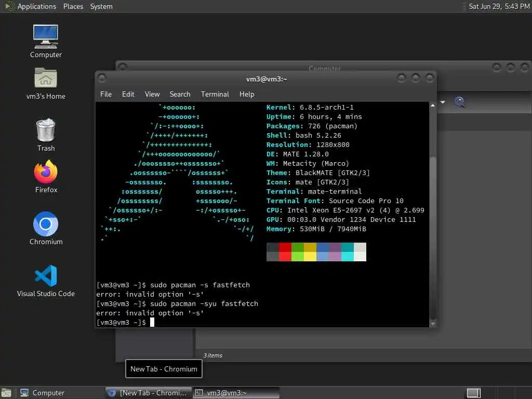
Task: Open the terminal window menu button at title bar left
Action: pos(102,78)
